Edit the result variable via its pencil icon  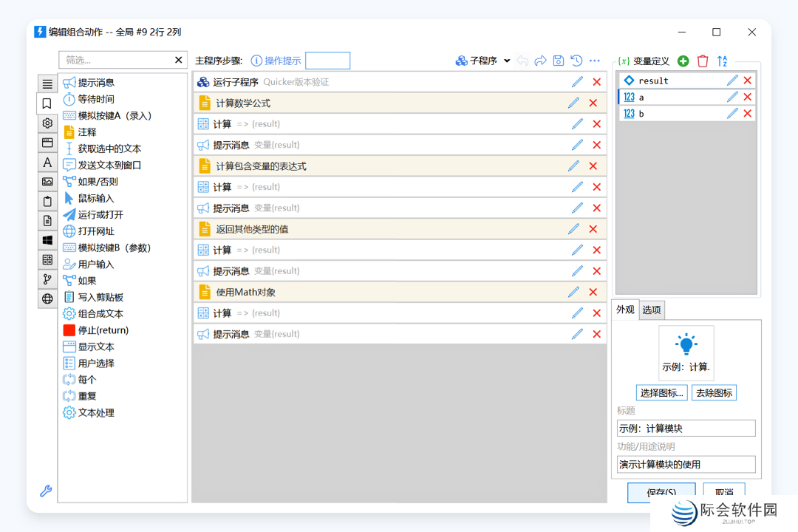tap(732, 80)
